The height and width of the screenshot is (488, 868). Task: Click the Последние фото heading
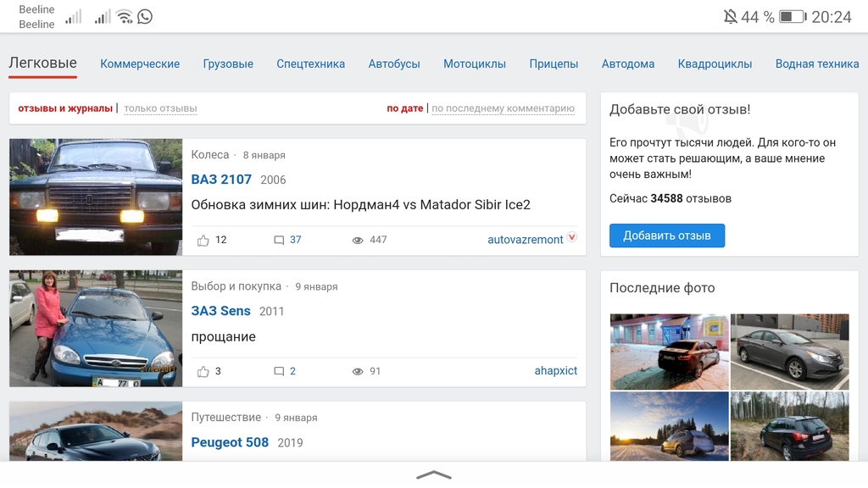click(662, 288)
